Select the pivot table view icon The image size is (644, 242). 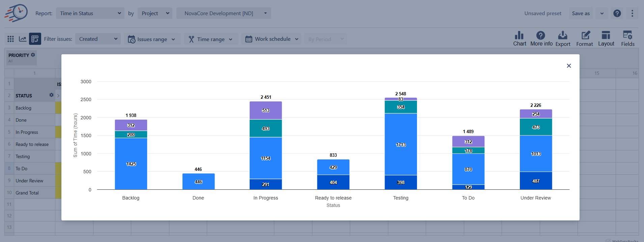pyautogui.click(x=35, y=39)
